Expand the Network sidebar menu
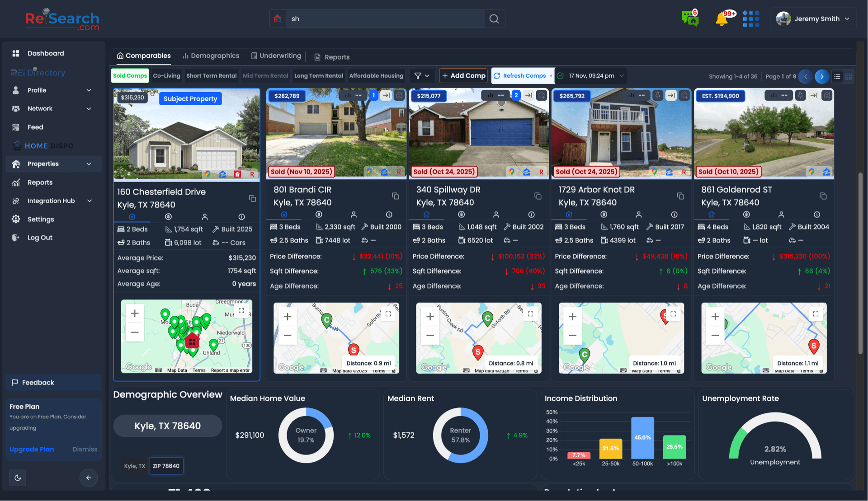 (53, 108)
